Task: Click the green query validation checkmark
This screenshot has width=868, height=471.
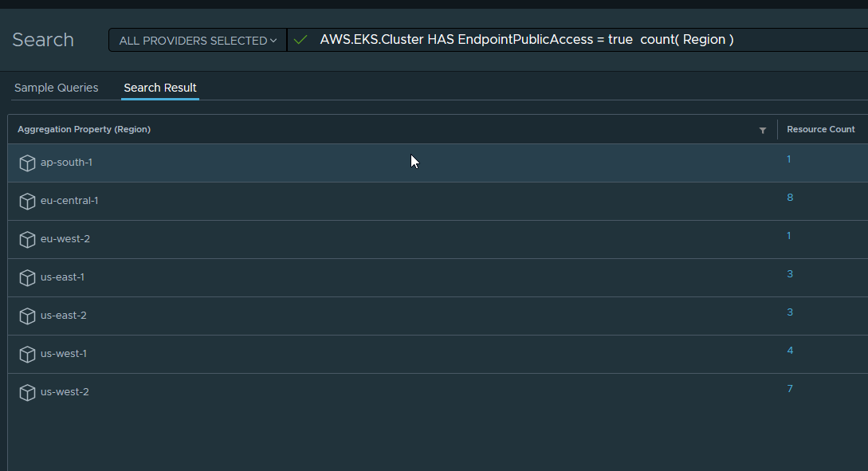Action: tap(300, 40)
